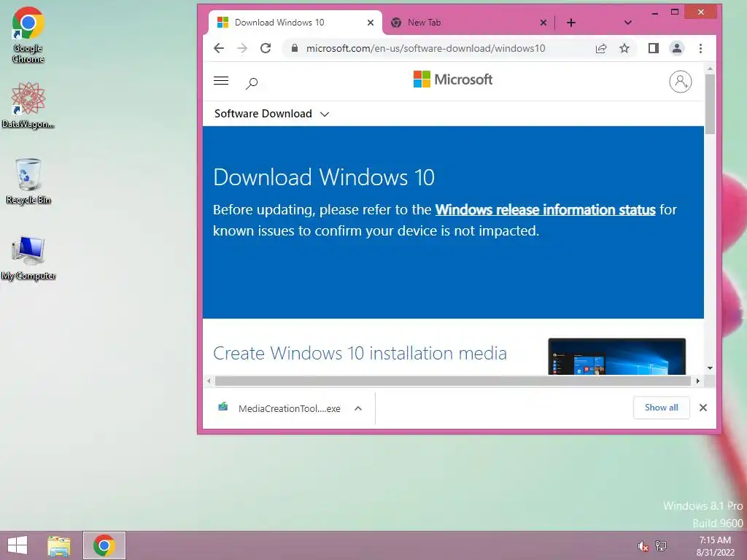Click the vertical scrollbar thumb
Screen dimensions: 747x560
(710, 104)
